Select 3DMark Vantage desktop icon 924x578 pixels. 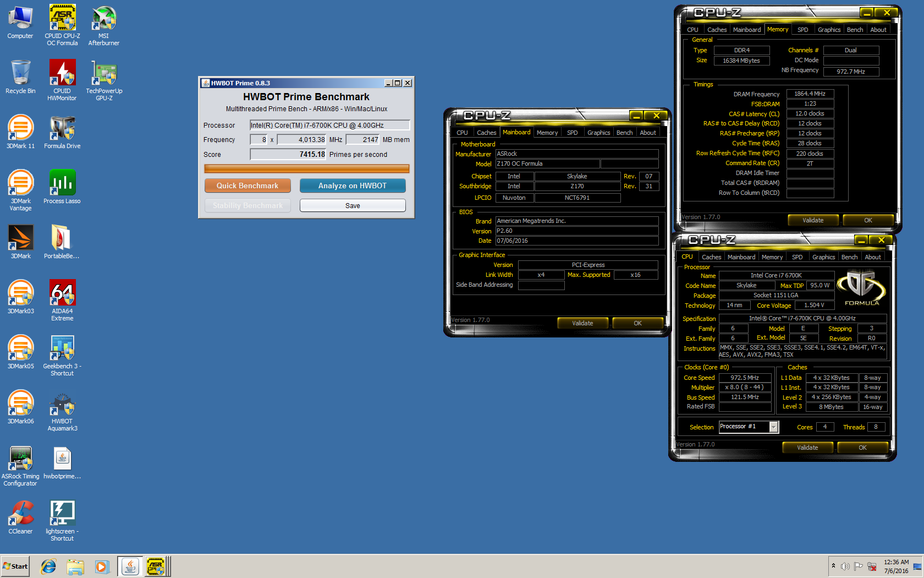[x=20, y=190]
